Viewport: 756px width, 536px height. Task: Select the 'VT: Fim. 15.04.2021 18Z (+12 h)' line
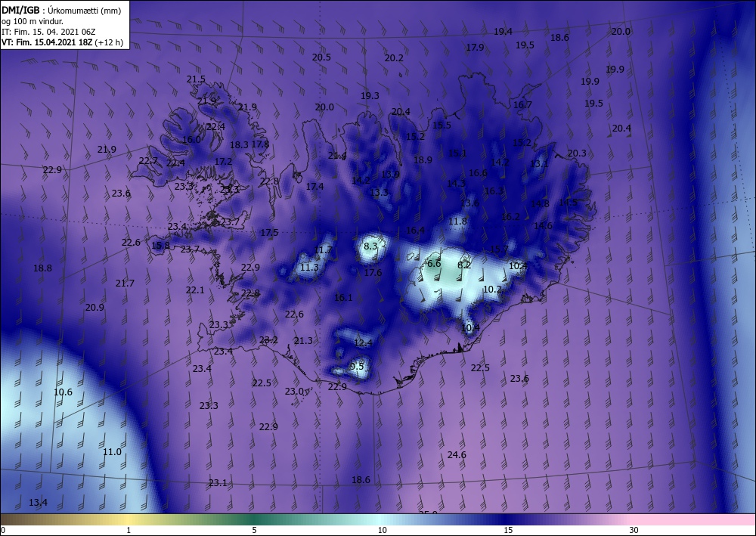[62, 42]
